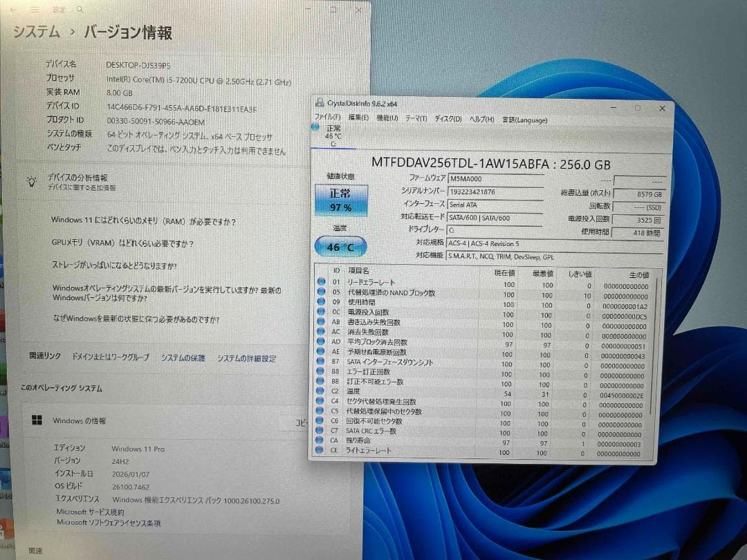Image resolution: width=747 pixels, height=560 pixels.
Task: Click the transfer mode field SATA/600
Action: pos(495,218)
